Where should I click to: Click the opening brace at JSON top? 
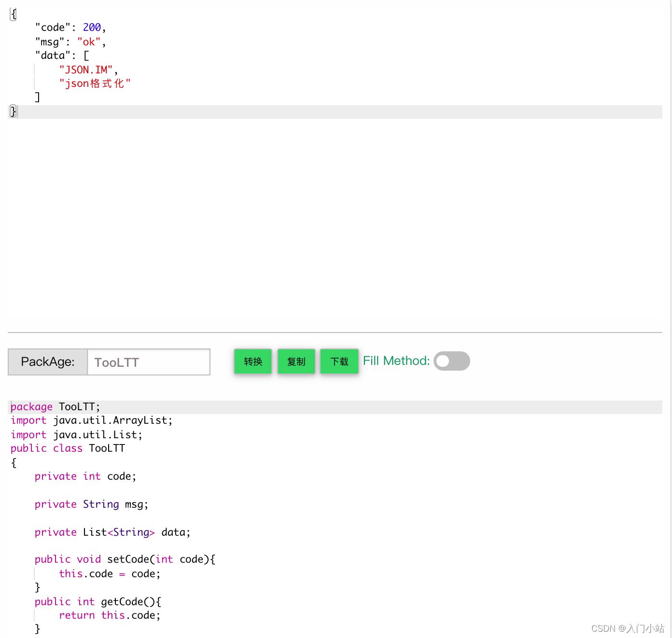14,14
